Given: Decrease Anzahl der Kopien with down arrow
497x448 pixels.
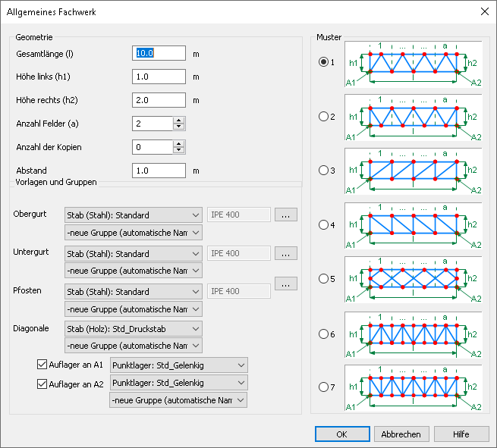Looking at the screenshot, I should (x=179, y=151).
